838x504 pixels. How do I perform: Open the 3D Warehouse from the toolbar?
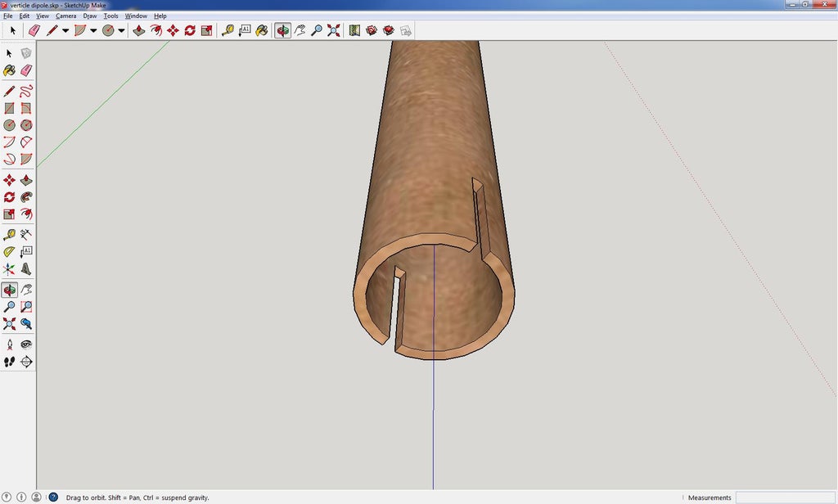(x=372, y=30)
